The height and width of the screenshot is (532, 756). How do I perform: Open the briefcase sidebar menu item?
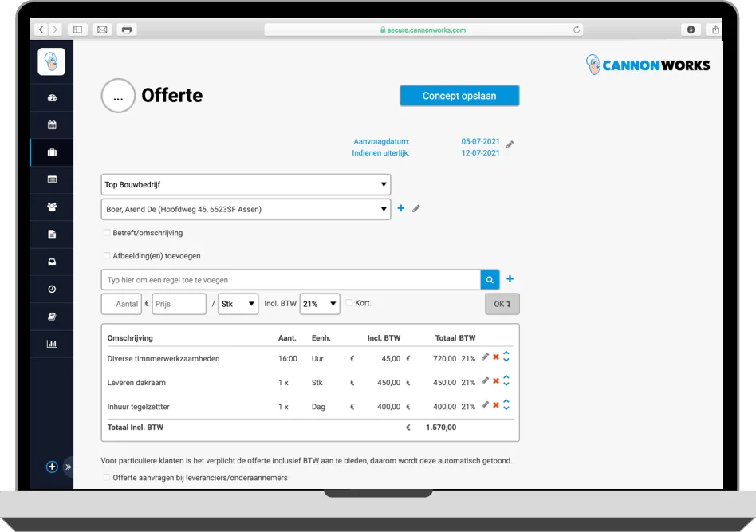(52, 152)
